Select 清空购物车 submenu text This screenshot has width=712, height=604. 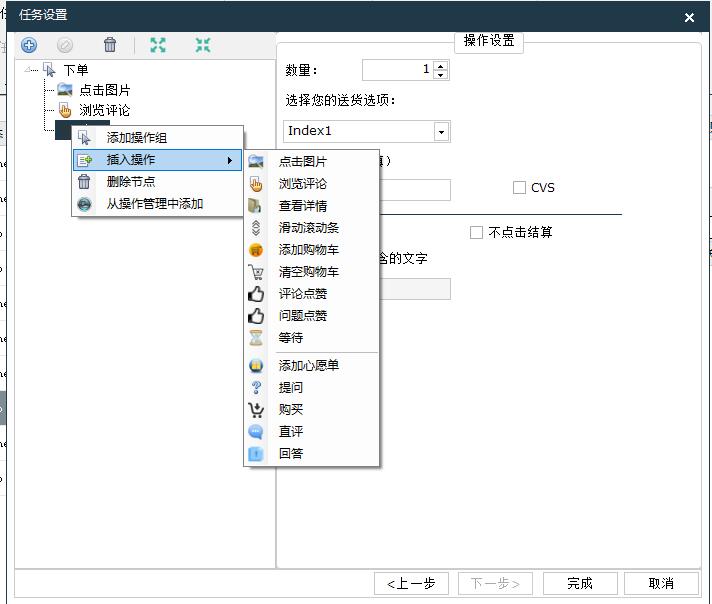[x=309, y=272]
